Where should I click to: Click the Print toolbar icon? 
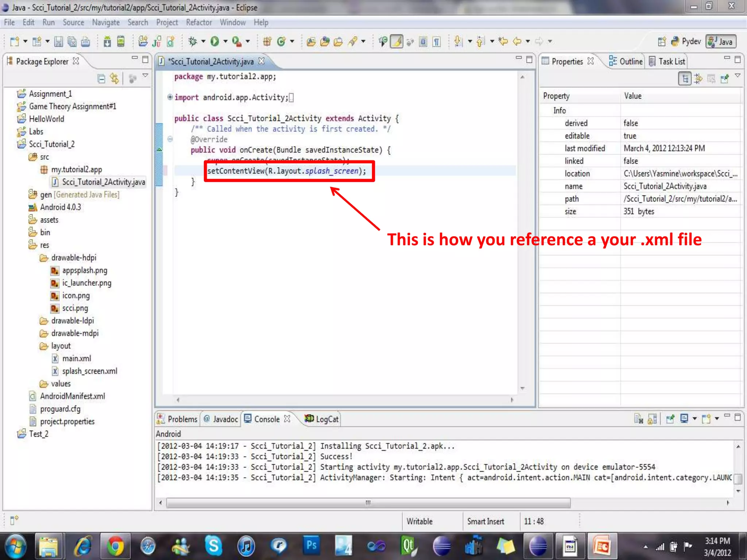click(x=85, y=42)
